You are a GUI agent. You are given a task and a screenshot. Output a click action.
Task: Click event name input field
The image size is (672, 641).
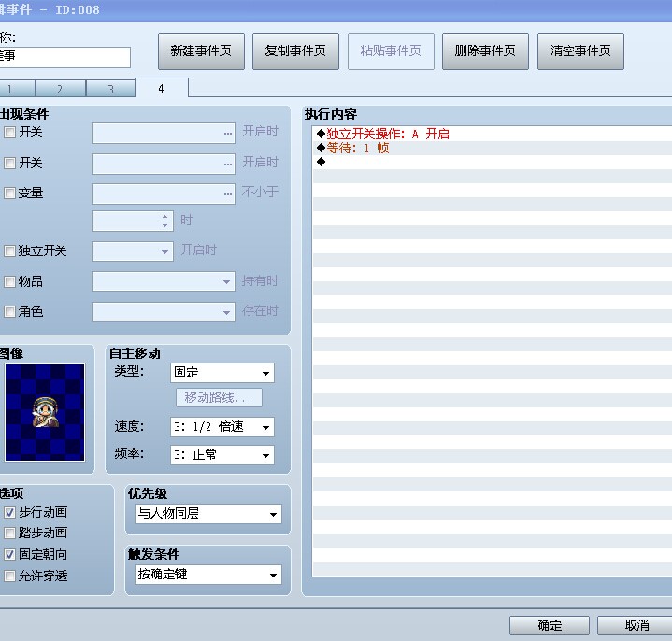click(64, 57)
